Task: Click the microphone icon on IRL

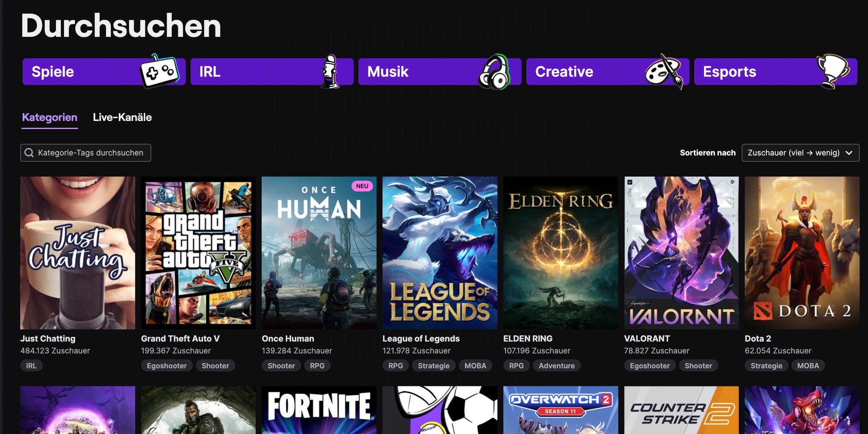Action: pos(330,71)
